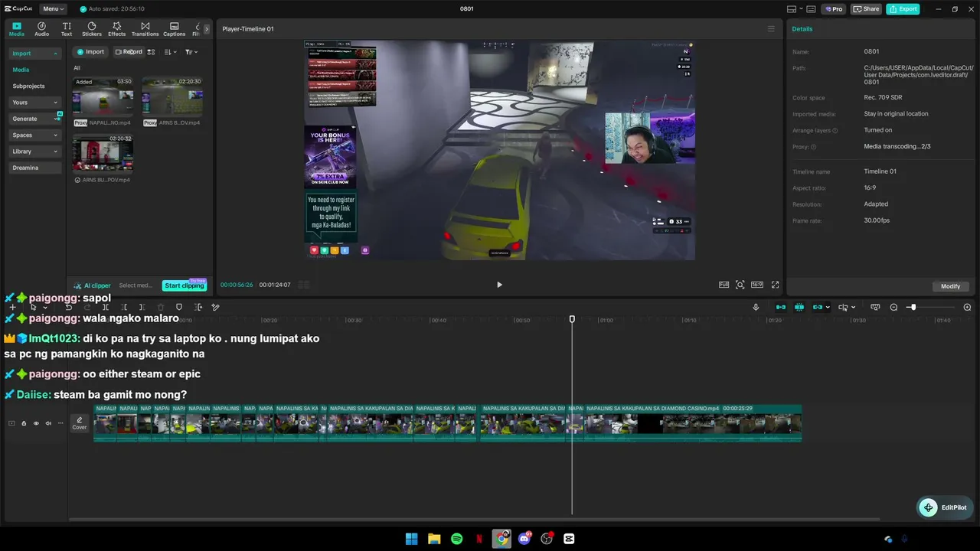980x551 pixels.
Task: Click the Export button
Action: pyautogui.click(x=903, y=9)
